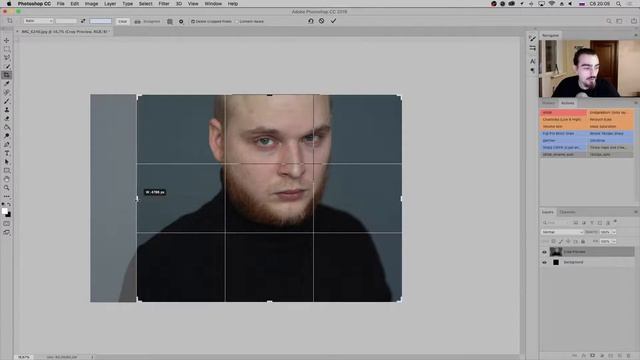Open the layer blend mode Normal dropdown

[x=562, y=232]
